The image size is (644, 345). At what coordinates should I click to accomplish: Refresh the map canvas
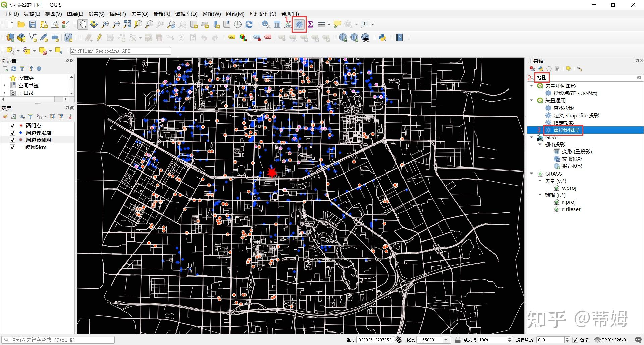pyautogui.click(x=249, y=24)
